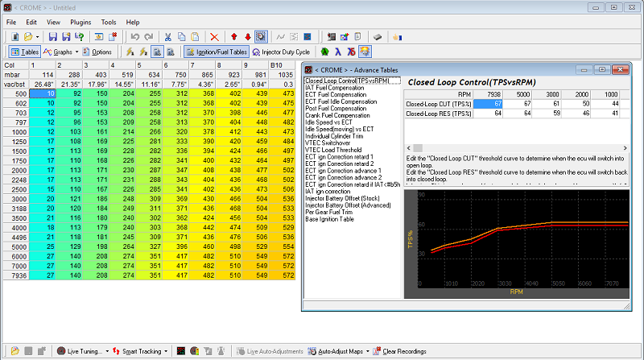Image resolution: width=644 pixels, height=360 pixels.
Task: Expand the Smart Tracking dropdown arrow
Action: pos(166,351)
